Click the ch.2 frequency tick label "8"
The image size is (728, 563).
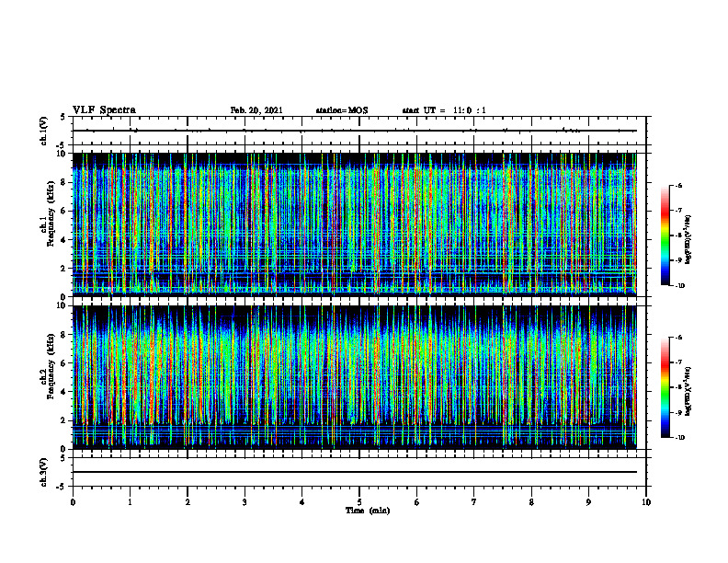tap(63, 335)
